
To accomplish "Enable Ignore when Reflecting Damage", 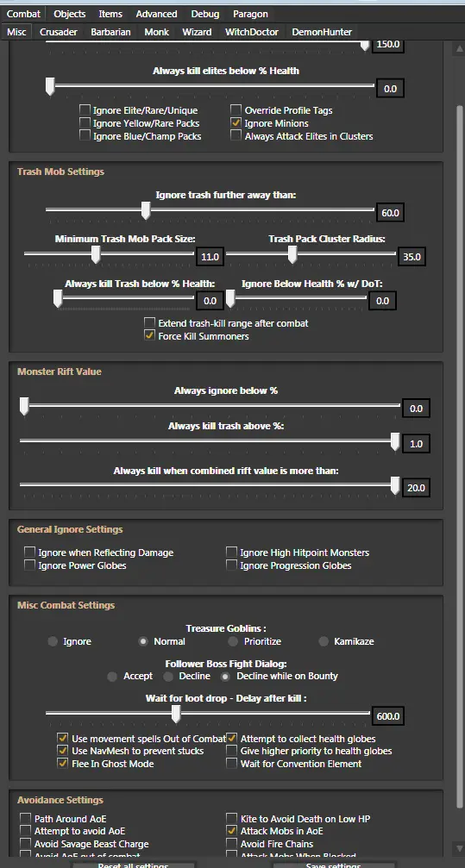I will (x=29, y=552).
